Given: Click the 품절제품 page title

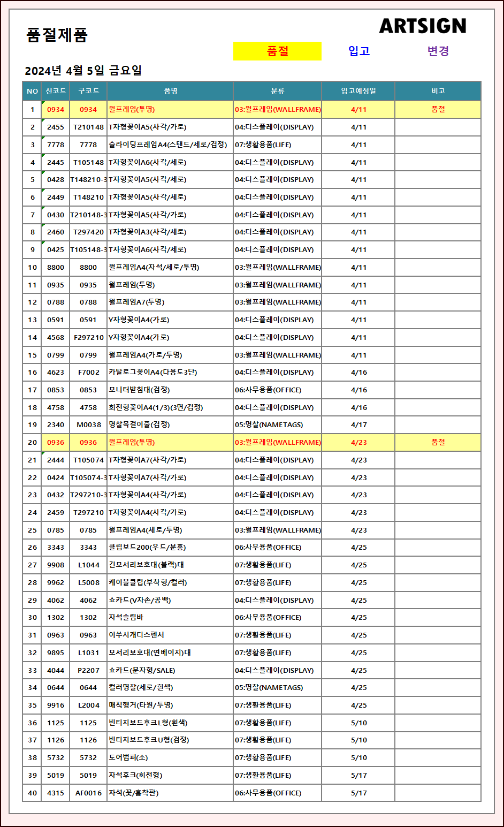Looking at the screenshot, I should [x=57, y=35].
